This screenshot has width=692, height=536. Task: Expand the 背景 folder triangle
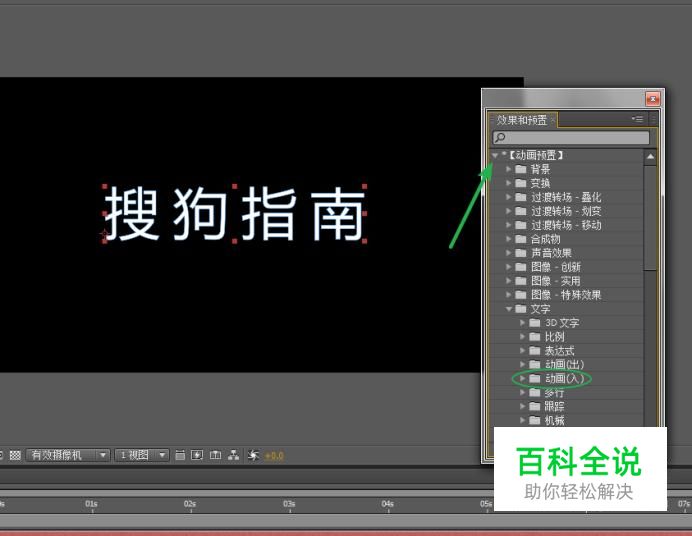[508, 169]
